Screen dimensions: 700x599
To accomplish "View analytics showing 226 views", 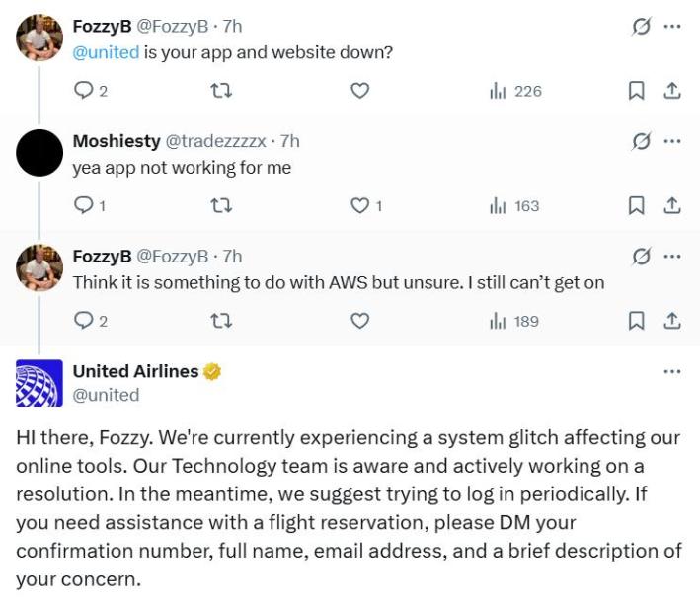I will 516,91.
